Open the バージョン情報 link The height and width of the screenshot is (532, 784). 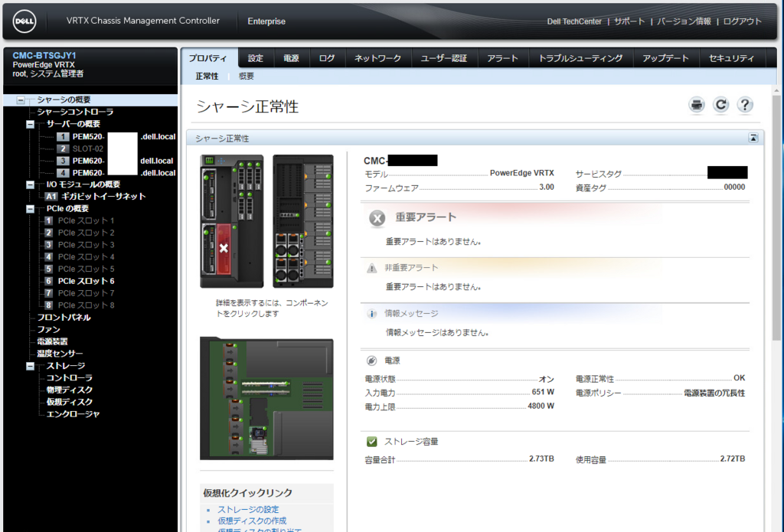tap(684, 21)
